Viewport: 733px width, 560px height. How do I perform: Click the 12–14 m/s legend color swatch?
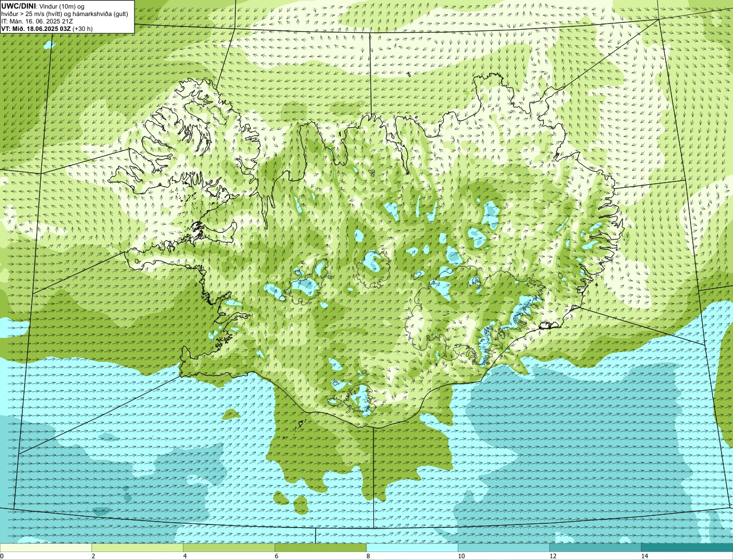coord(596,547)
